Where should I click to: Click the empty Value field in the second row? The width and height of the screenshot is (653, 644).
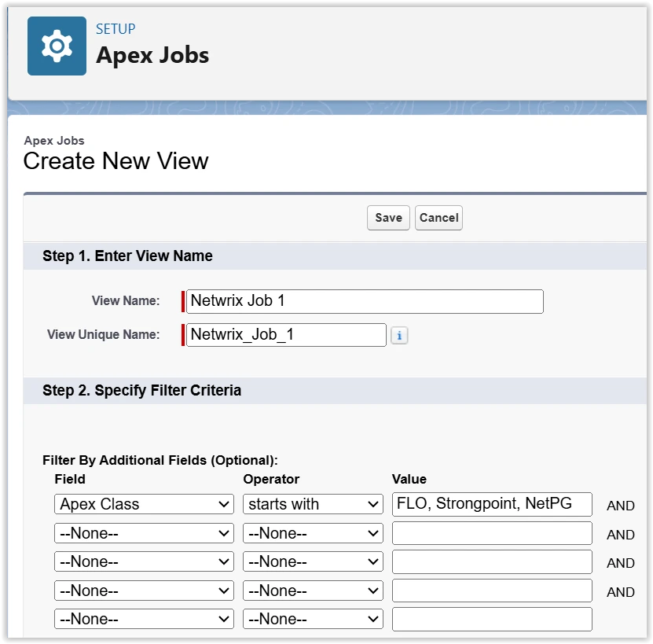point(492,533)
